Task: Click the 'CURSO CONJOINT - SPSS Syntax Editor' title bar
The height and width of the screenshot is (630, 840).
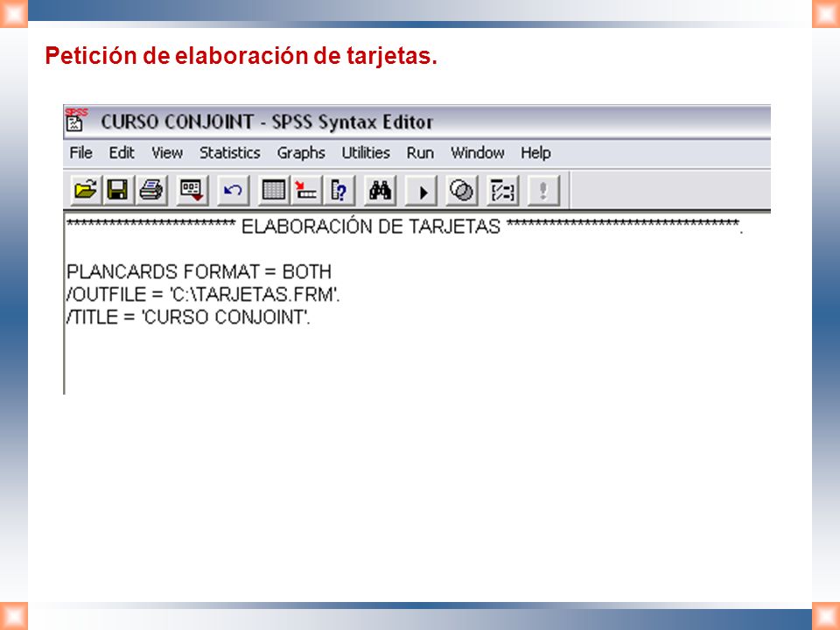Action: point(416,122)
